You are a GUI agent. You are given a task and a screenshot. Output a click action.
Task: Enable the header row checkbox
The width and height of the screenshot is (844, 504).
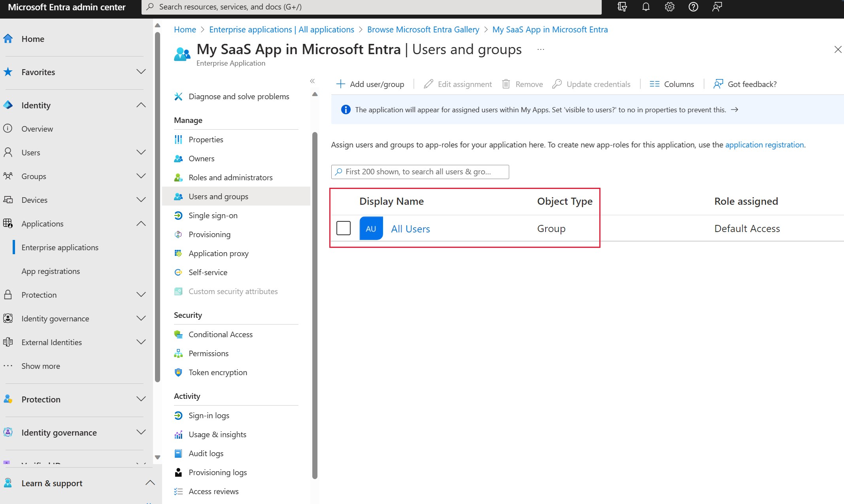(343, 201)
